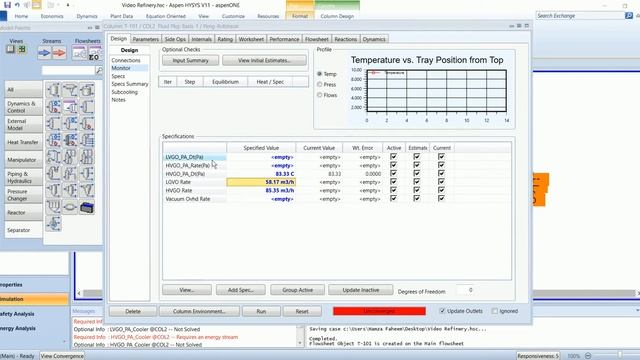Select the Flows profile radio button
The width and height of the screenshot is (640, 360).
point(320,95)
